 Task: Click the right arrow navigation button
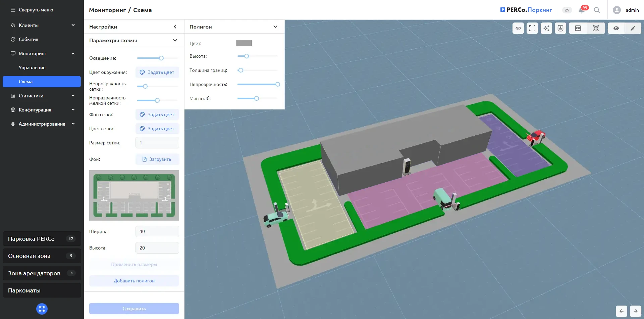click(x=636, y=311)
